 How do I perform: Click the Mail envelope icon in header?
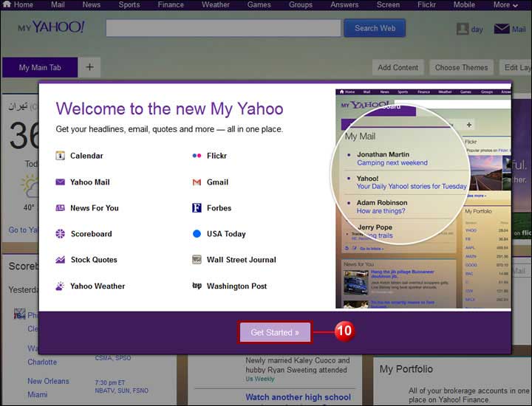click(x=502, y=29)
